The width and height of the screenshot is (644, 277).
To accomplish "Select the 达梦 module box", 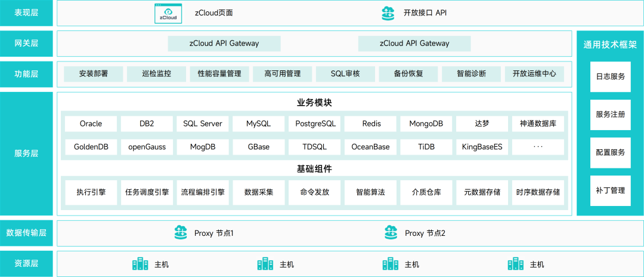I will tap(482, 124).
